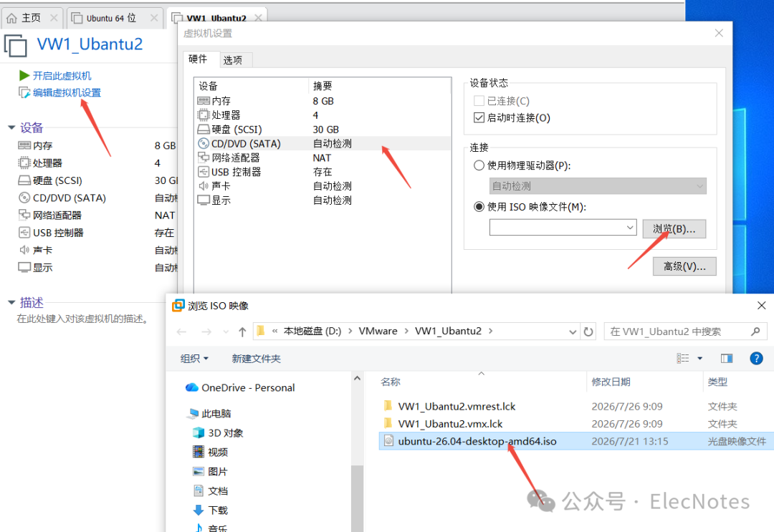Click the 内存 icon in the settings dialog hardware list
Viewport: 774px width, 532px height.
coord(204,100)
